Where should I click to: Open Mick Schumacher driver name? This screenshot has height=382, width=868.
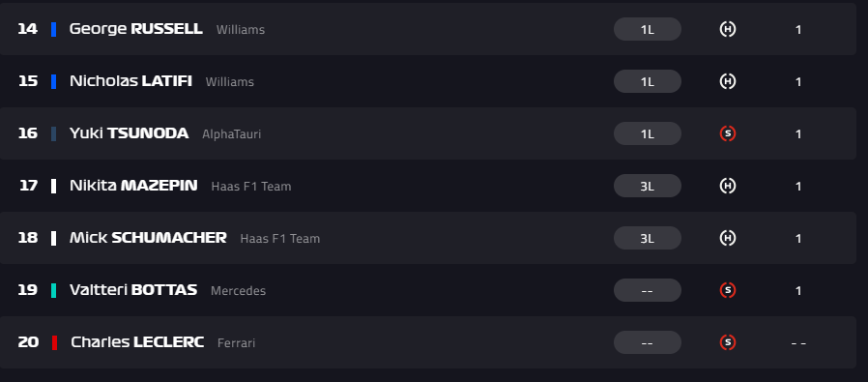pos(148,238)
